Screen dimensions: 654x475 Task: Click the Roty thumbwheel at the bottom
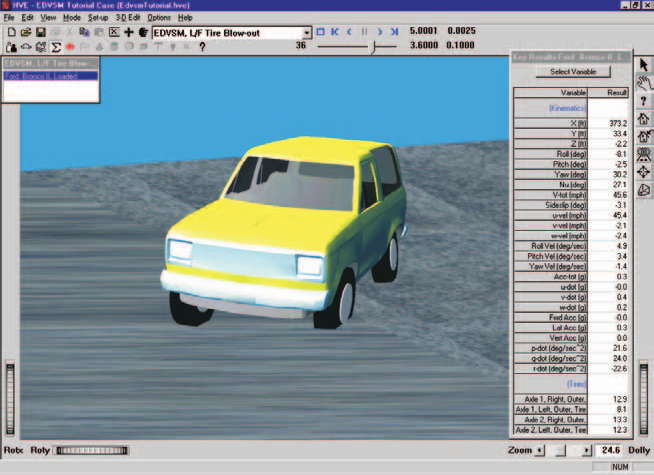tap(92, 450)
